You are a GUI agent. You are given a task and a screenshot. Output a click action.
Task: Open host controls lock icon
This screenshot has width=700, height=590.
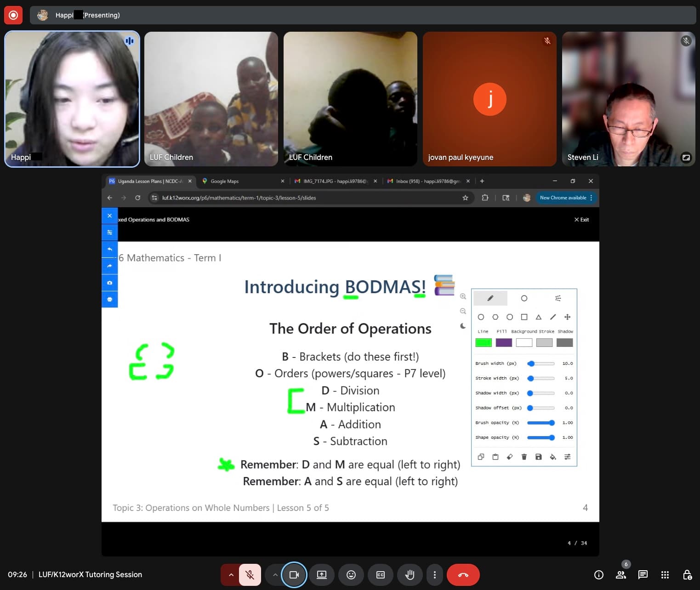click(x=687, y=574)
